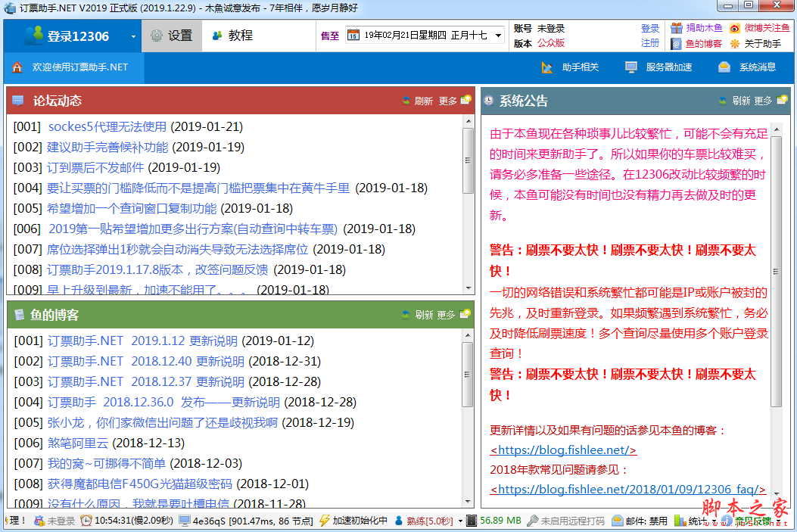
Task: Open the blog.fishlee.net link in announcement
Action: 563,450
